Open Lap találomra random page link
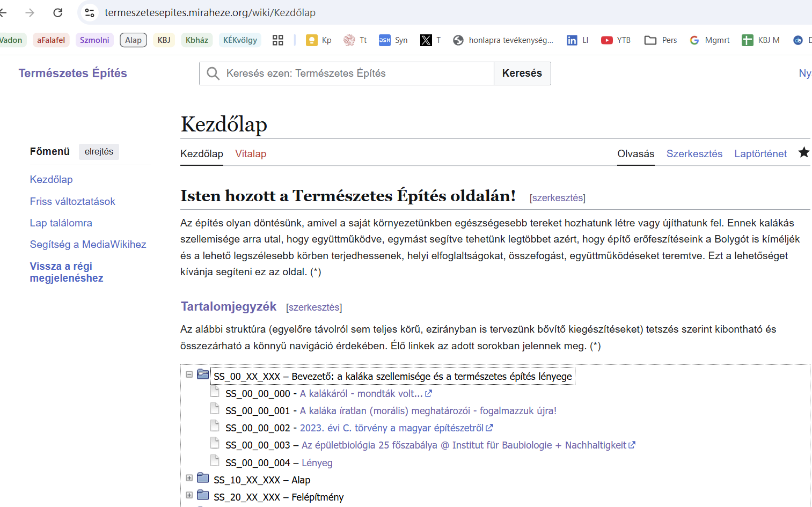Viewport: 812px width, 507px height. [x=61, y=223]
